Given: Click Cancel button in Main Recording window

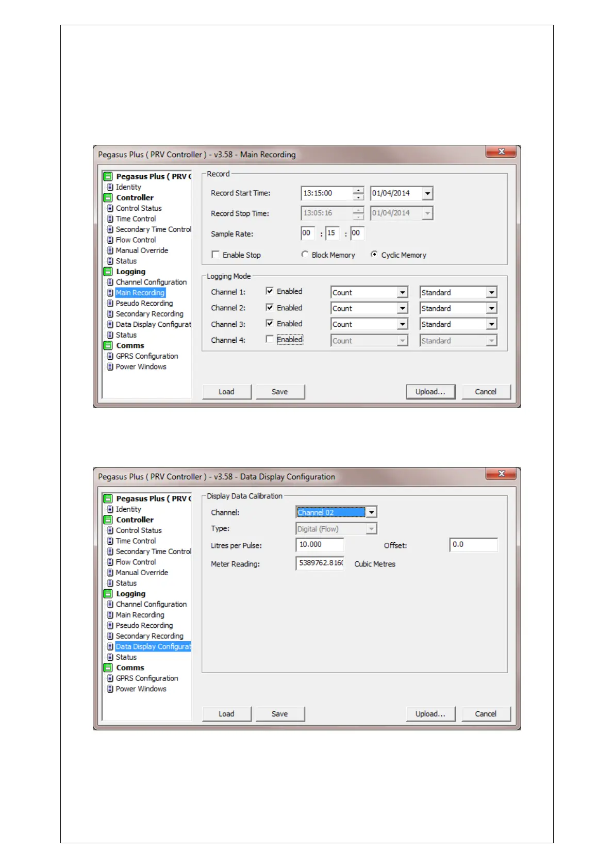Looking at the screenshot, I should pos(486,392).
